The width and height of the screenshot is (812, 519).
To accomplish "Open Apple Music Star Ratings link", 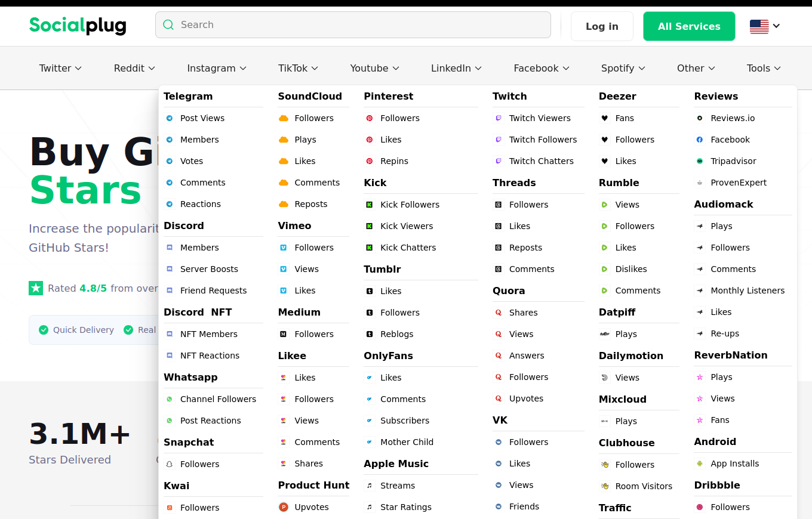I will (405, 507).
